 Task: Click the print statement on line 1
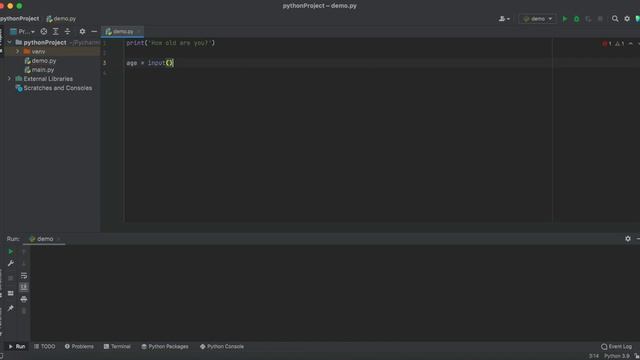click(x=171, y=43)
